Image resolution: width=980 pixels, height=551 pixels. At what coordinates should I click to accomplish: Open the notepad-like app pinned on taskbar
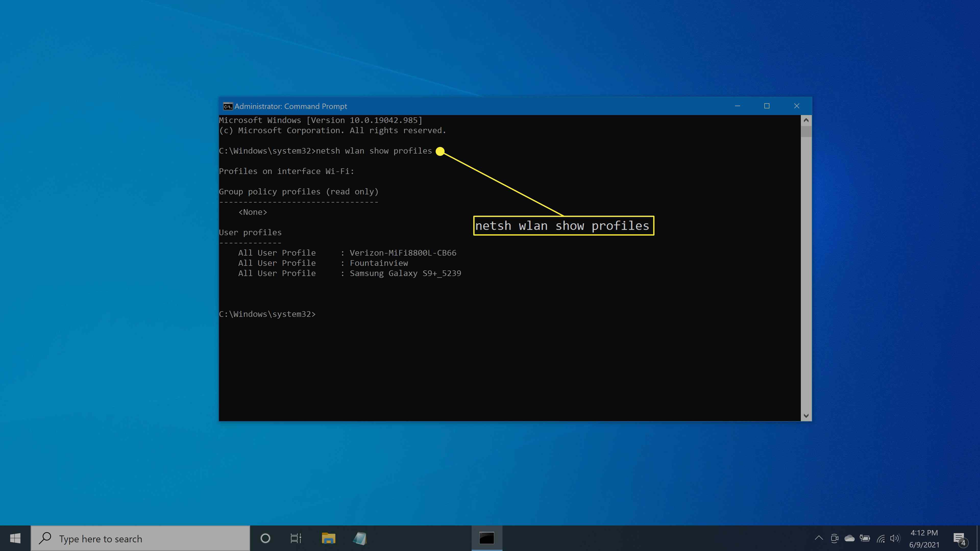pos(360,539)
